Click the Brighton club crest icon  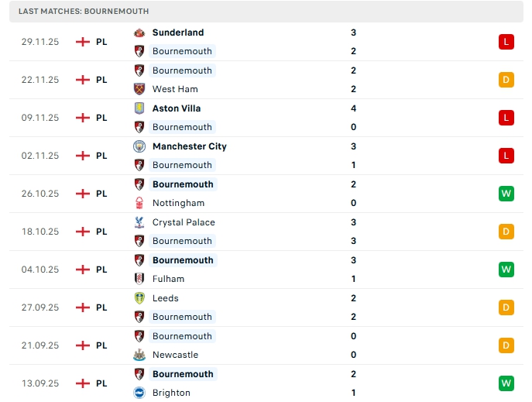(x=139, y=393)
